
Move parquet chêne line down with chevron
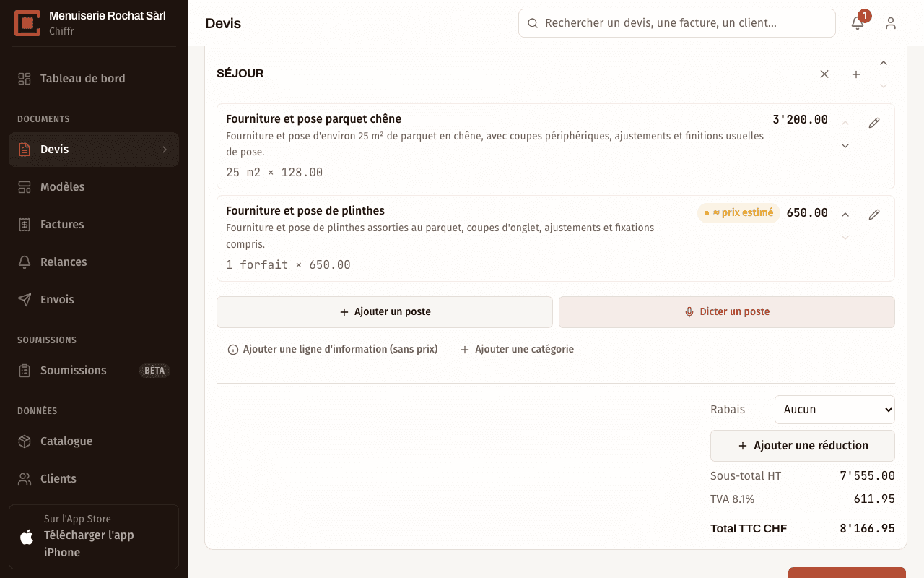[x=845, y=146]
